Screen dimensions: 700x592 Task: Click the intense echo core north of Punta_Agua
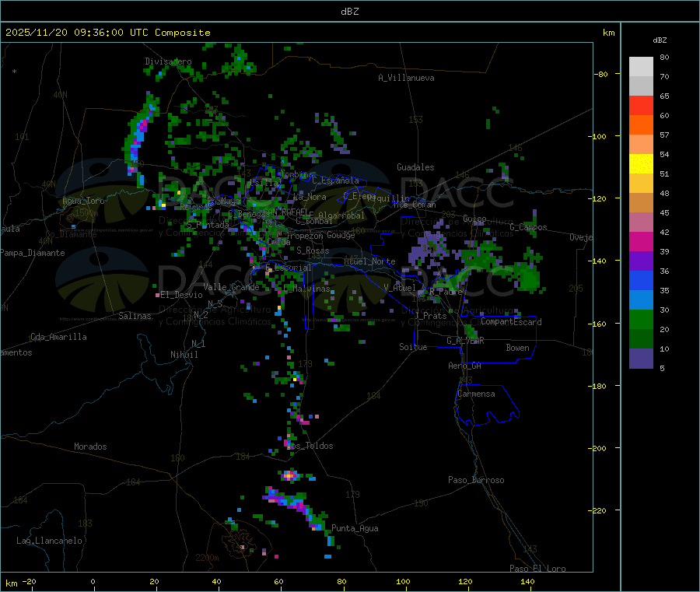click(x=290, y=476)
